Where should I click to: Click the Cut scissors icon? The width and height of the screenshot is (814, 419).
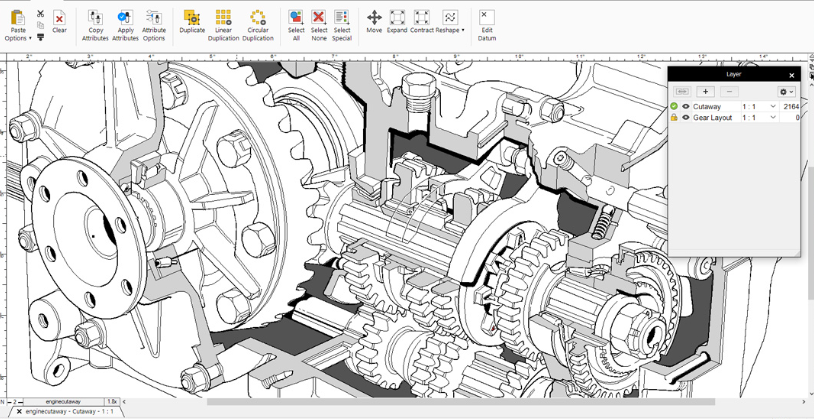pyautogui.click(x=40, y=14)
